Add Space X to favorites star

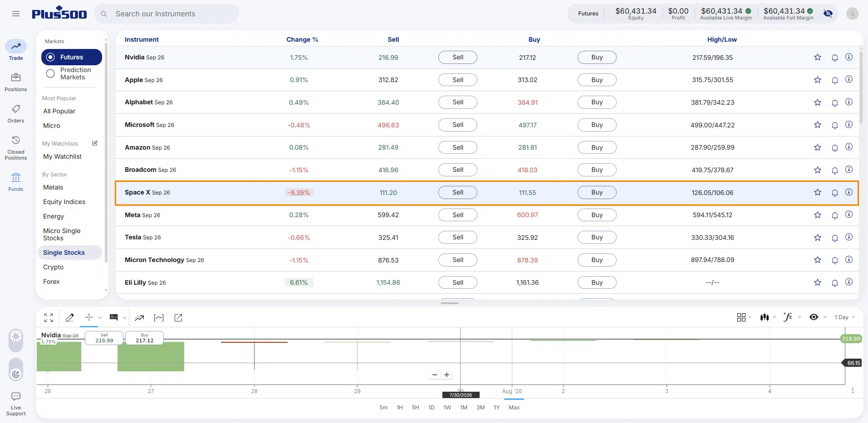point(818,192)
